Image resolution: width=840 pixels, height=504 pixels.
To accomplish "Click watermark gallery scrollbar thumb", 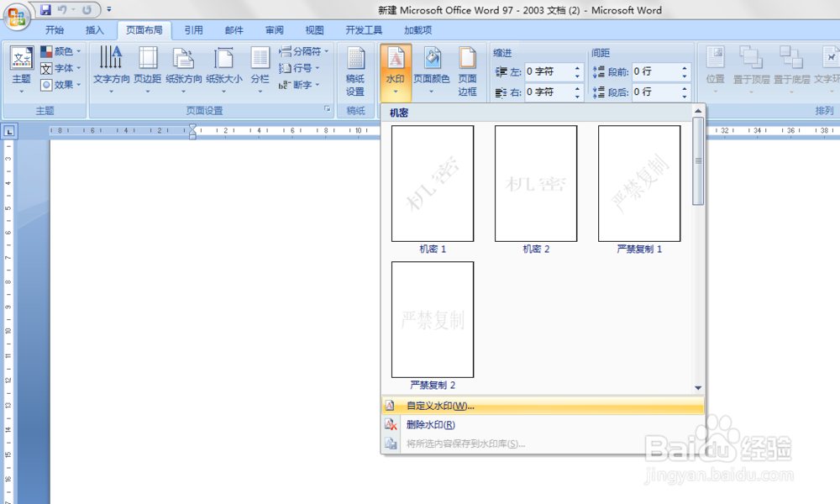I will pos(697,160).
